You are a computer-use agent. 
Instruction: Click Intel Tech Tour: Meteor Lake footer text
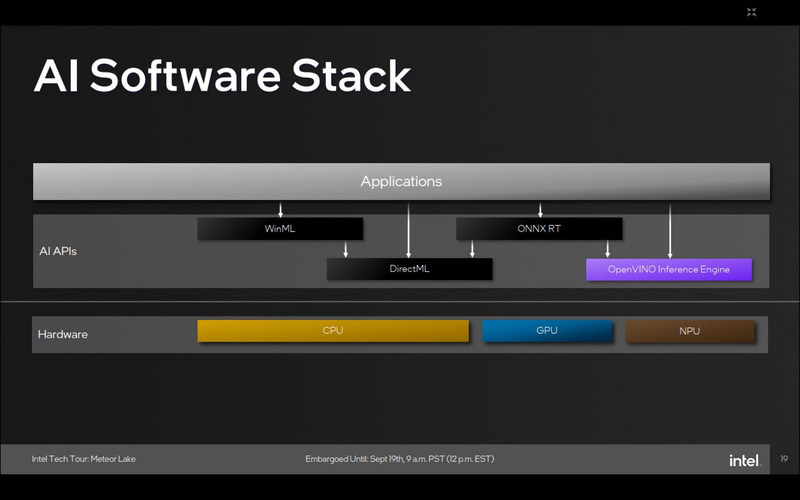tap(84, 459)
